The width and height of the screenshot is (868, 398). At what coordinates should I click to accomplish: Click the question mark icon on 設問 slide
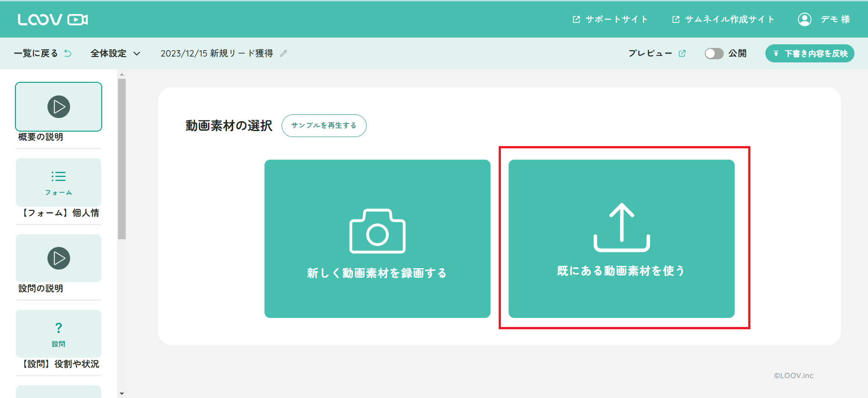pyautogui.click(x=59, y=328)
